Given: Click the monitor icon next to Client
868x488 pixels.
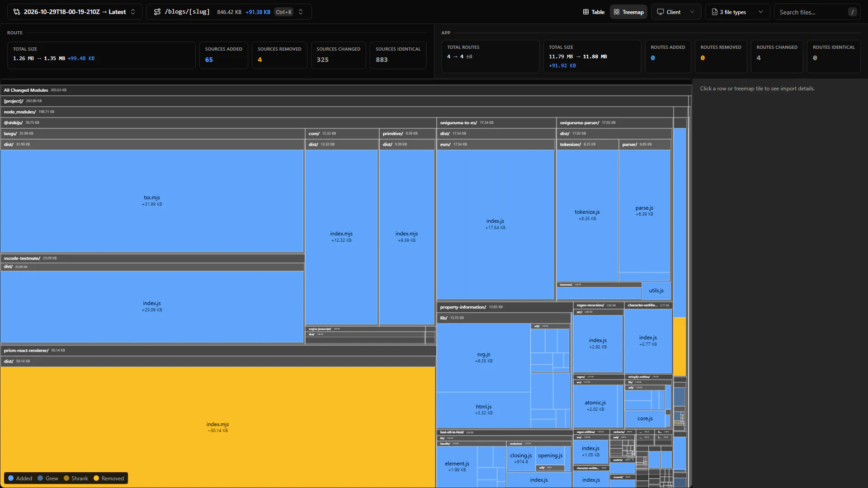Looking at the screenshot, I should pos(660,12).
